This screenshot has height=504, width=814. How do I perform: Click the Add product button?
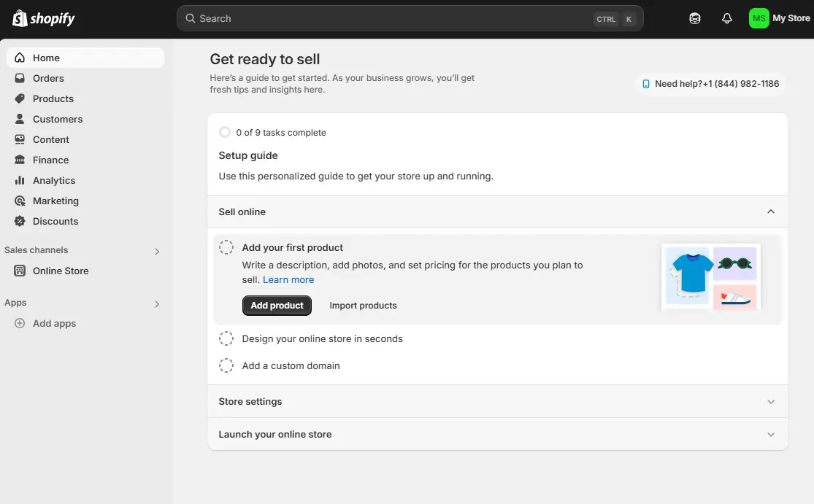coord(277,305)
